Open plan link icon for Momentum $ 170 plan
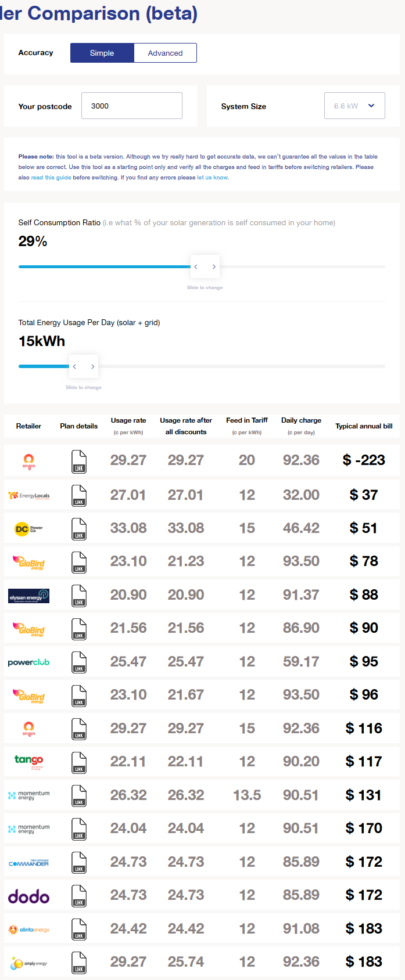The image size is (405, 980). click(79, 829)
